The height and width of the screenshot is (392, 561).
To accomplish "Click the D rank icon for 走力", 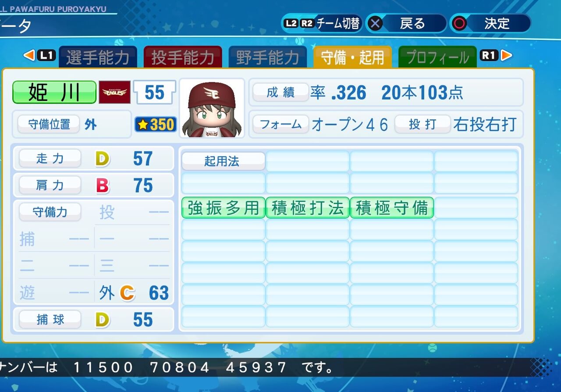I will point(102,159).
